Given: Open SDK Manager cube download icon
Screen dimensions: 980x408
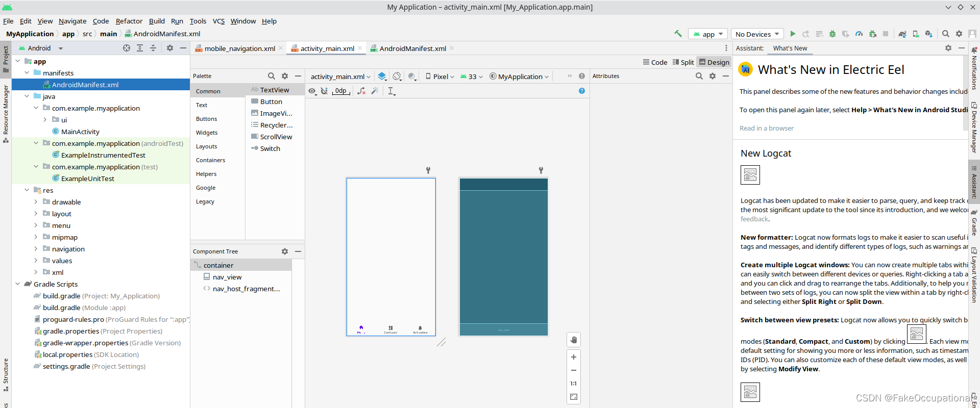Looking at the screenshot, I should [929, 34].
